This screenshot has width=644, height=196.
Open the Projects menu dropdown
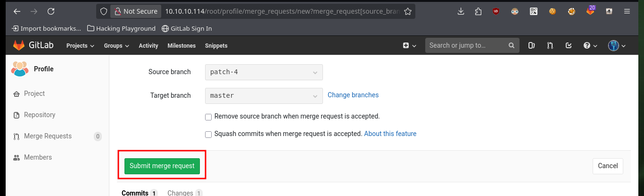click(80, 46)
